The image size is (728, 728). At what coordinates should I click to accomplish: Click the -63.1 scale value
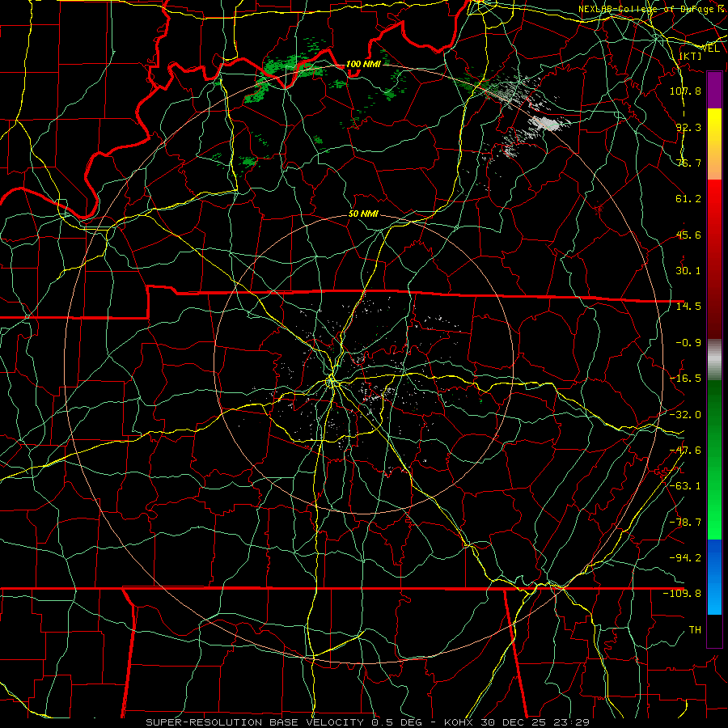685,486
